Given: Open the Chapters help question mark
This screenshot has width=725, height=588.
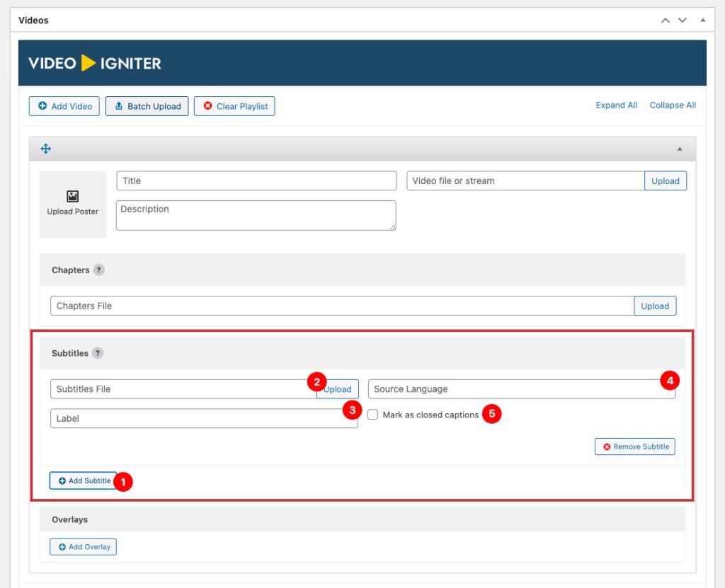Looking at the screenshot, I should point(99,270).
